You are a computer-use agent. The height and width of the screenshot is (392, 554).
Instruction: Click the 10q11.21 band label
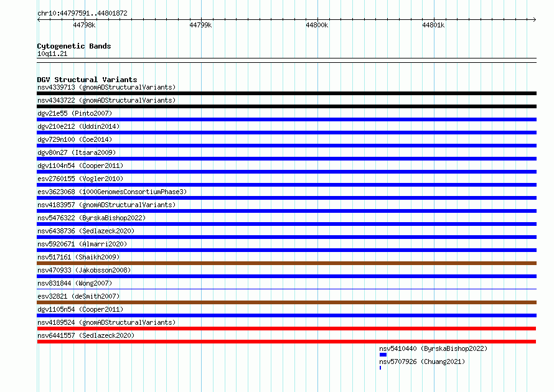tap(52, 54)
